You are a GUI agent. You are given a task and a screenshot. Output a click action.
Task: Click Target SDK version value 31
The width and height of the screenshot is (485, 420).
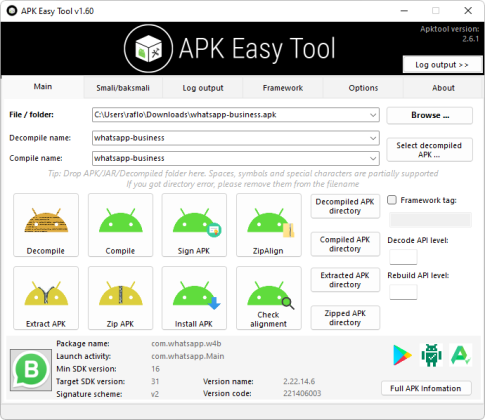pos(155,381)
